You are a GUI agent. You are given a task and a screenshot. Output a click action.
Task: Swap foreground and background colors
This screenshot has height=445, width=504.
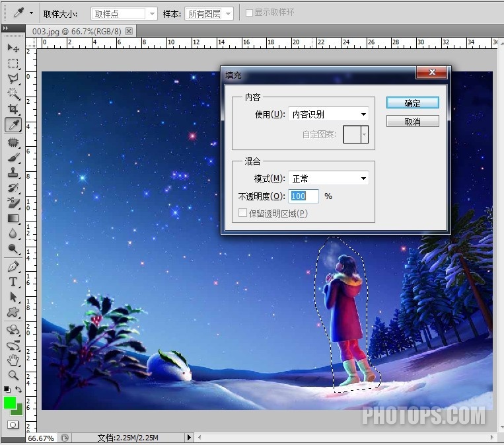click(18, 389)
